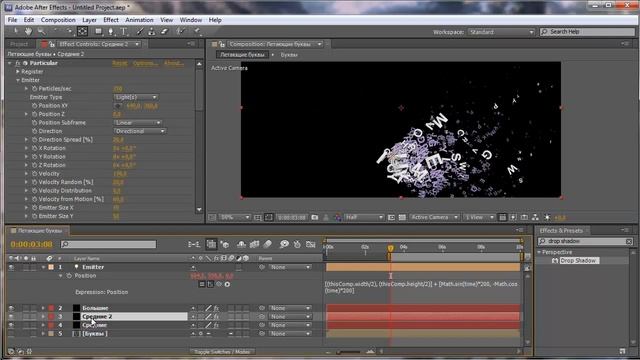
Task: Switch to the Project panel tab
Action: pyautogui.click(x=19, y=44)
